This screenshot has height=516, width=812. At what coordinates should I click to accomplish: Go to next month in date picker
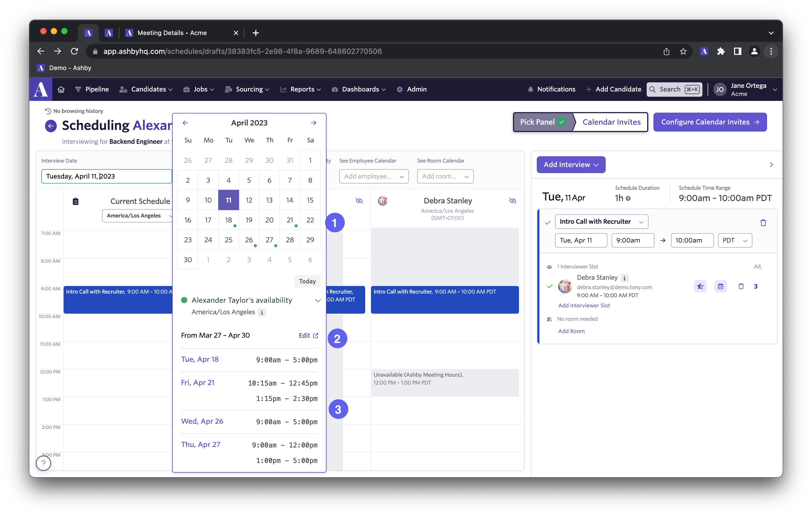tap(313, 123)
